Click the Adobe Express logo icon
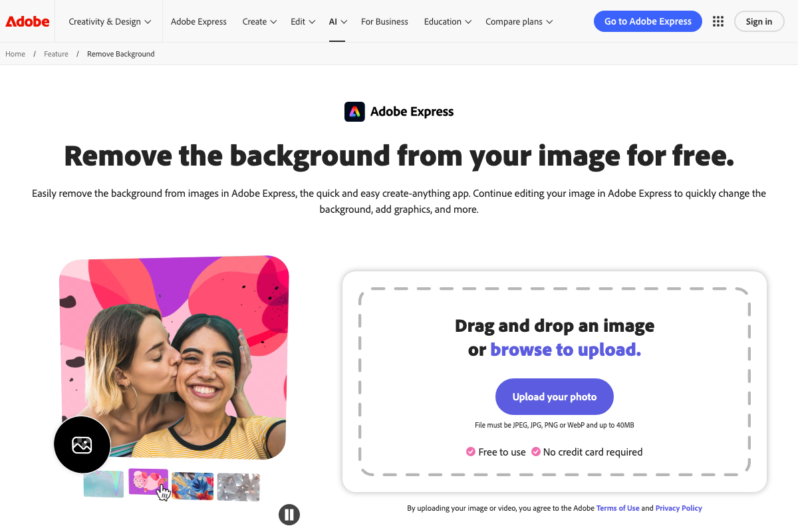This screenshot has width=798, height=532. coord(354,111)
